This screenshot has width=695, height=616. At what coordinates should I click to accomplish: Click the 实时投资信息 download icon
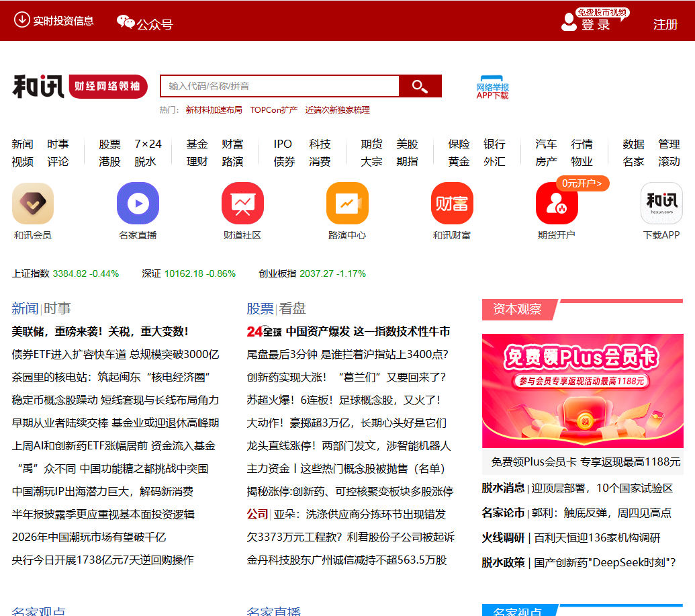point(21,21)
